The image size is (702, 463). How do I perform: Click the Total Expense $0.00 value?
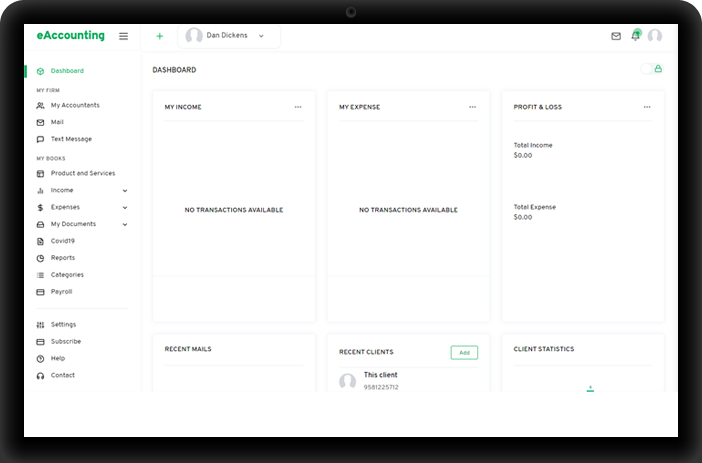[x=523, y=217]
